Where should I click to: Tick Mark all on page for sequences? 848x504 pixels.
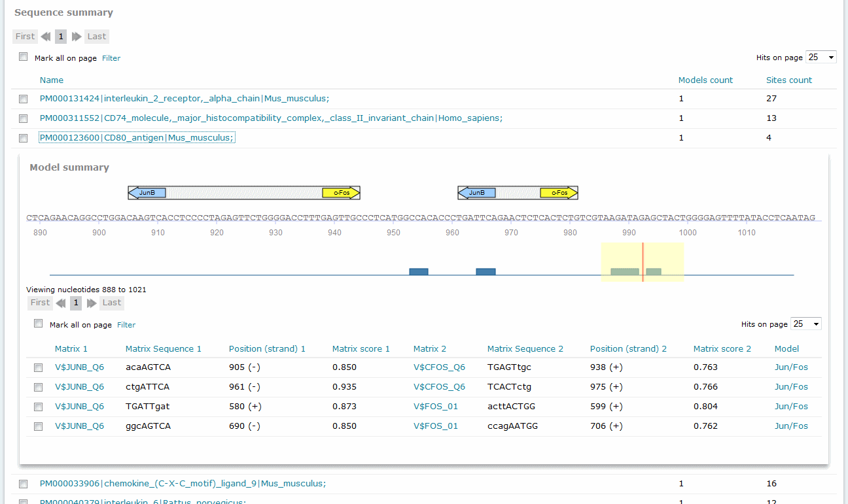tap(24, 57)
